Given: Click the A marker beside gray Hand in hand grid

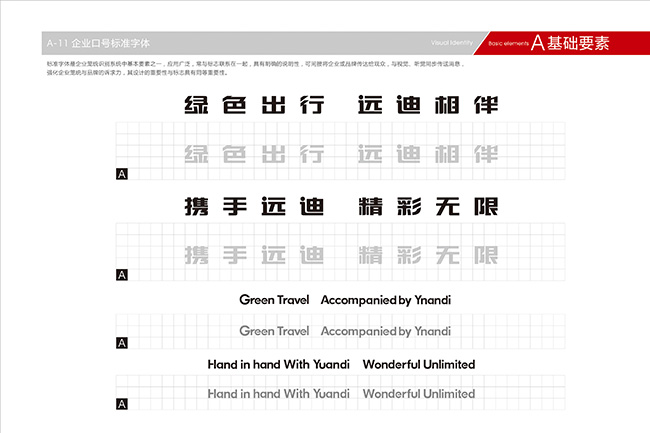Looking at the screenshot, I should (122, 404).
